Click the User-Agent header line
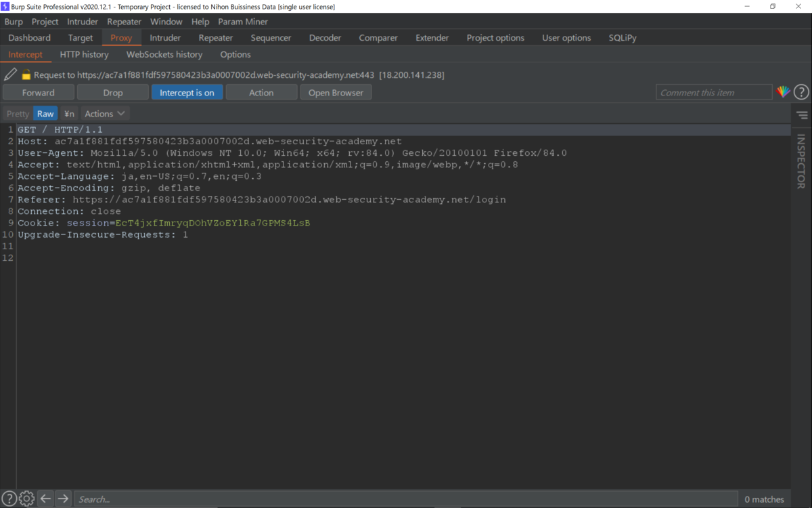The width and height of the screenshot is (812, 508). point(292,153)
